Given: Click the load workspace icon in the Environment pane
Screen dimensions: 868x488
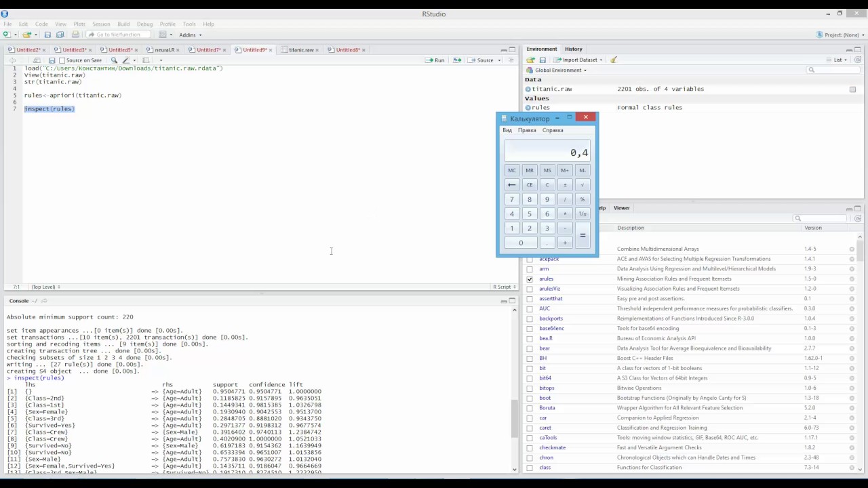Looking at the screenshot, I should (x=531, y=60).
